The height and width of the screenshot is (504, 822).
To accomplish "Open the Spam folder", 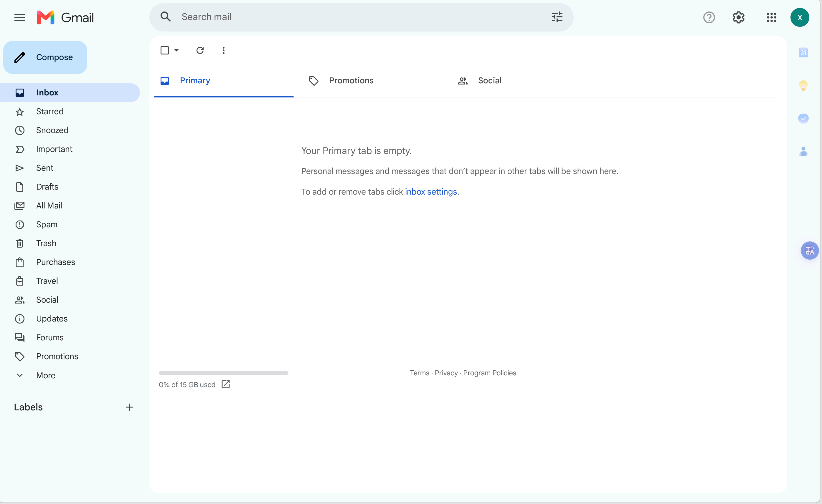I will [70, 224].
